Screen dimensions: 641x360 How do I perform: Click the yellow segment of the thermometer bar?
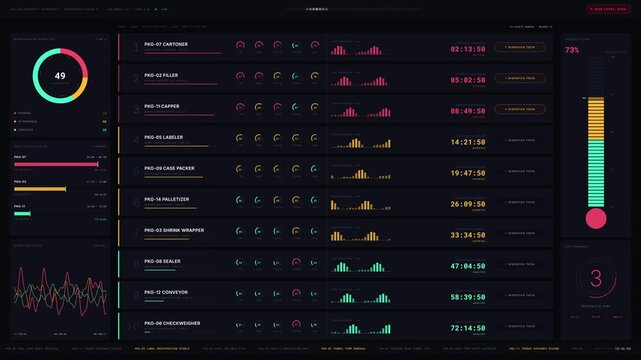596,119
